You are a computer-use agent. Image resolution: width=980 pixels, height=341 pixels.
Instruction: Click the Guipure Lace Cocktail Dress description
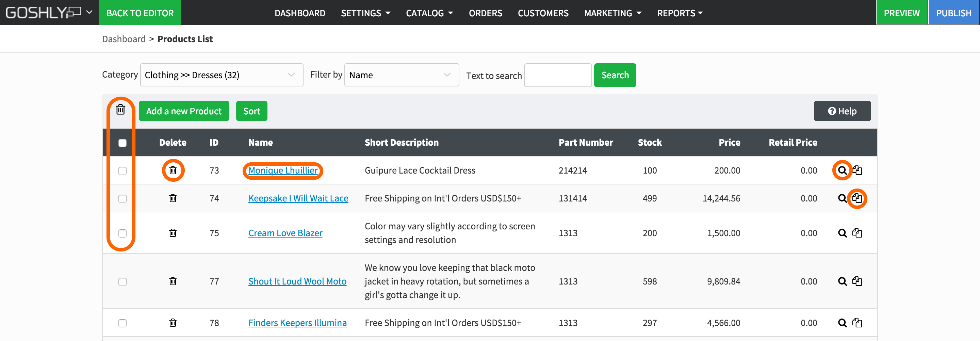[420, 170]
